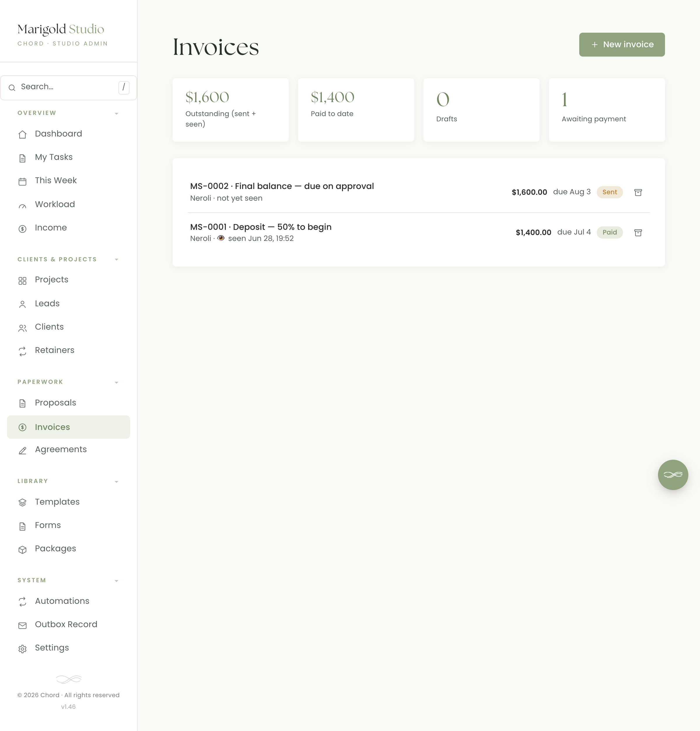
Task: Archive invoice MS-0002 using its box icon
Action: 638,192
